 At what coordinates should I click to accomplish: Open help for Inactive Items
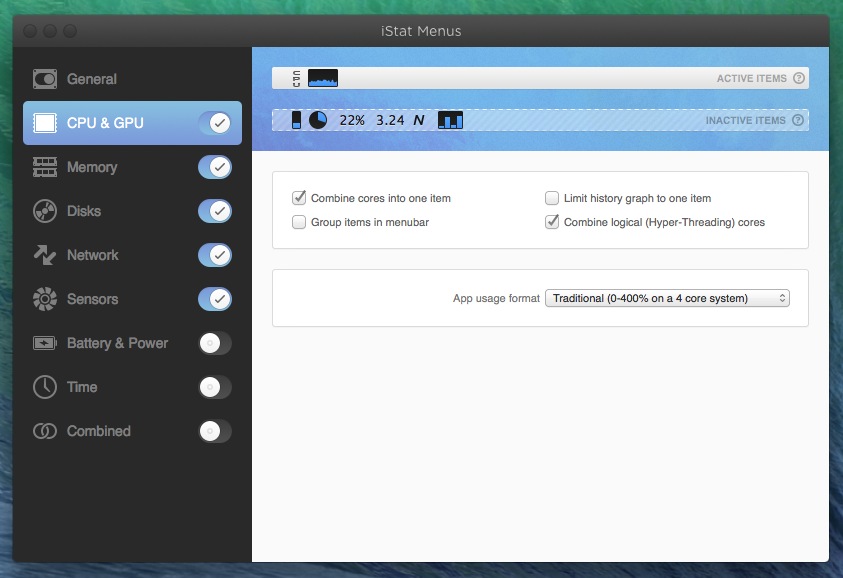click(x=798, y=120)
